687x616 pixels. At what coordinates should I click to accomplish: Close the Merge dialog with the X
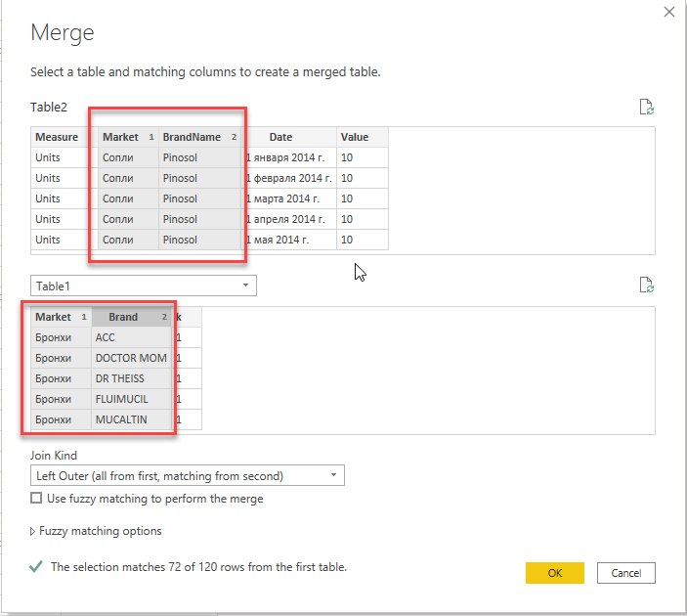[669, 12]
